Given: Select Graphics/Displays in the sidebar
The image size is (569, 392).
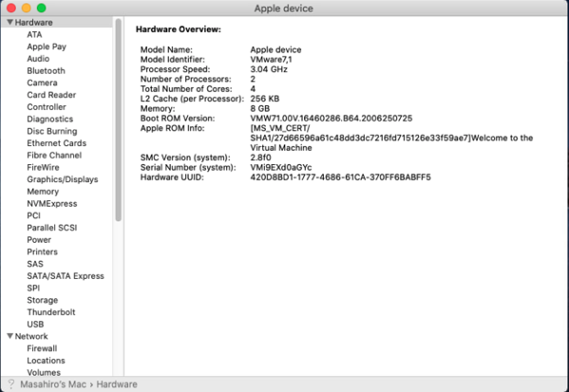Looking at the screenshot, I should [x=63, y=179].
